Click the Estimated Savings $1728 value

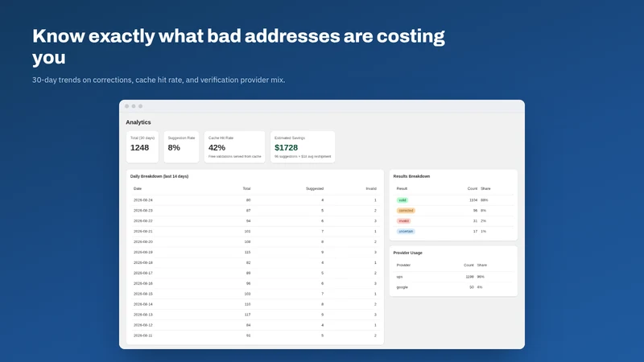(287, 148)
